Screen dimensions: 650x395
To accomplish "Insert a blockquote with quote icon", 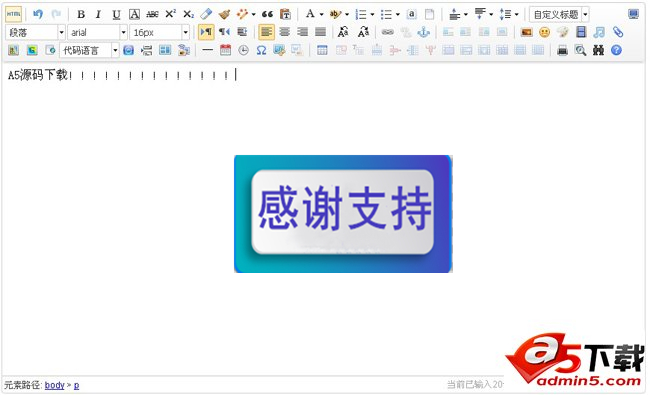I will pos(267,15).
